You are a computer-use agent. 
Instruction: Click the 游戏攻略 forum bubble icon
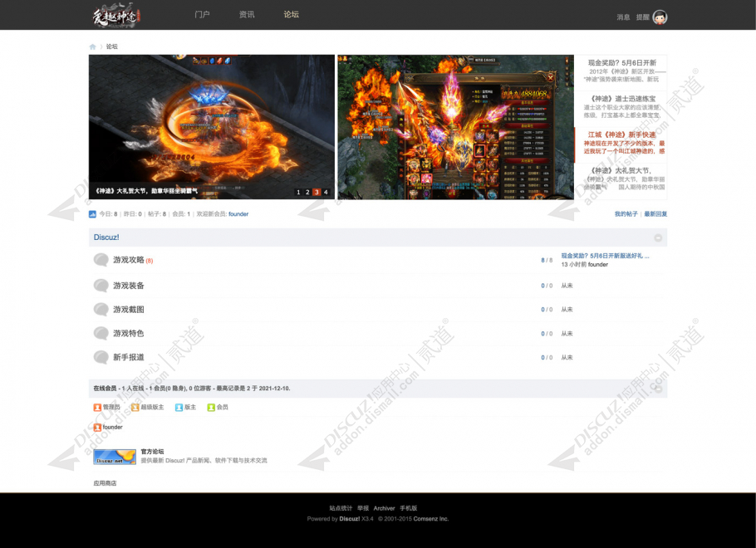click(x=101, y=260)
